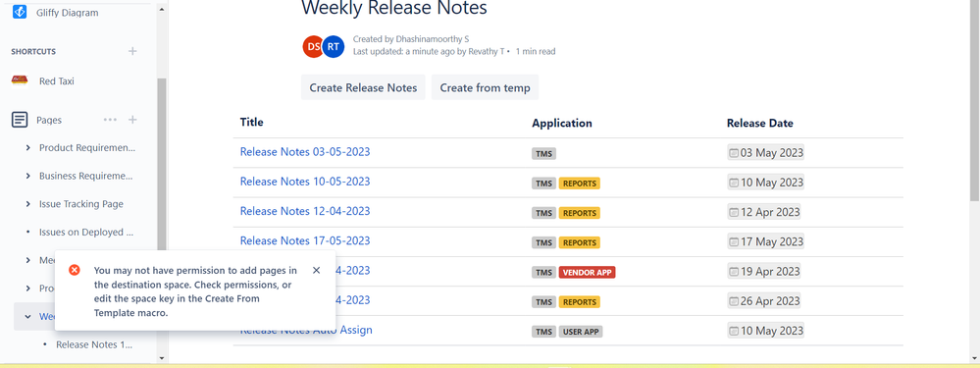This screenshot has width=980, height=368.
Task: Click TMS label in 03-05-2023 row
Action: tap(543, 154)
